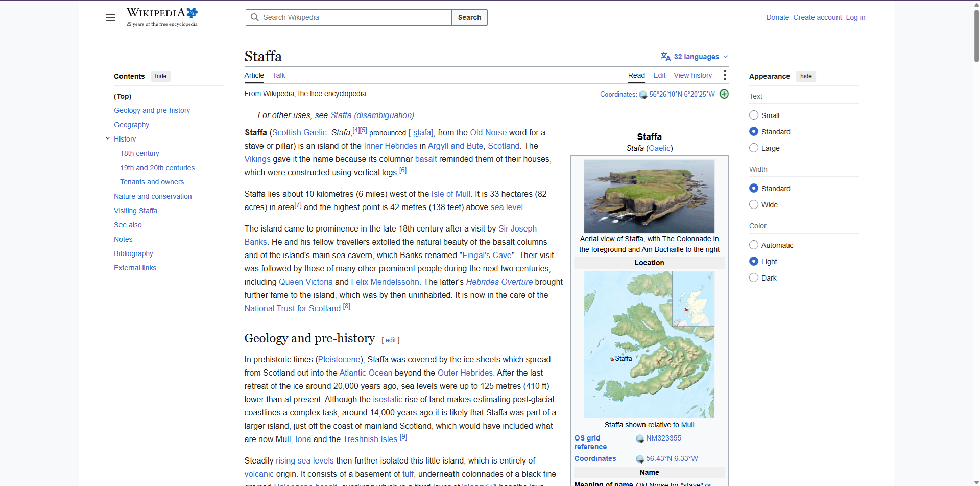Open the Fingal's Cave link

pyautogui.click(x=487, y=256)
